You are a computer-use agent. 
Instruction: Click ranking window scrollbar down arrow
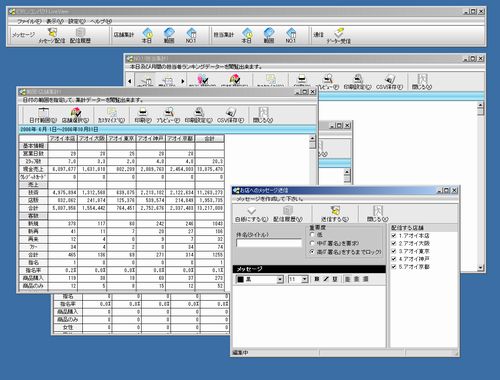[x=480, y=267]
